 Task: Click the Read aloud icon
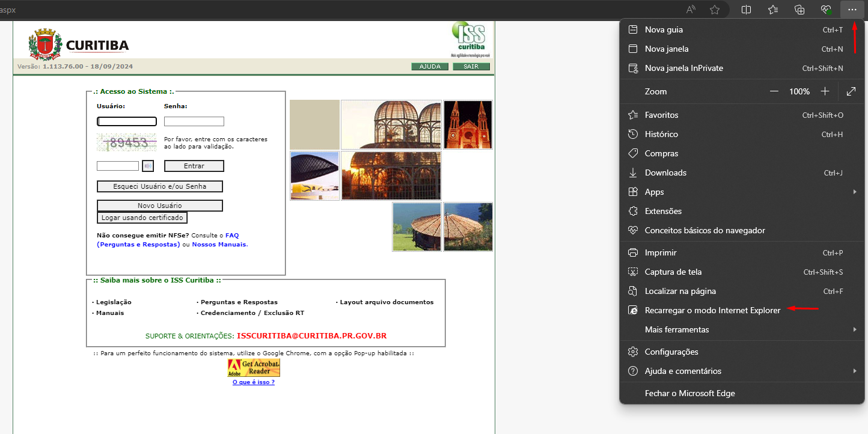coord(691,10)
